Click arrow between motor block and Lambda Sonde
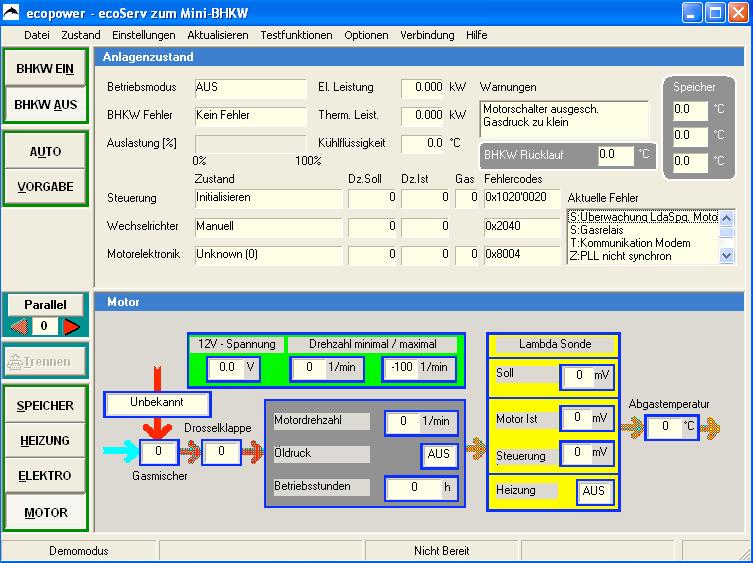The image size is (753, 563). tap(476, 449)
